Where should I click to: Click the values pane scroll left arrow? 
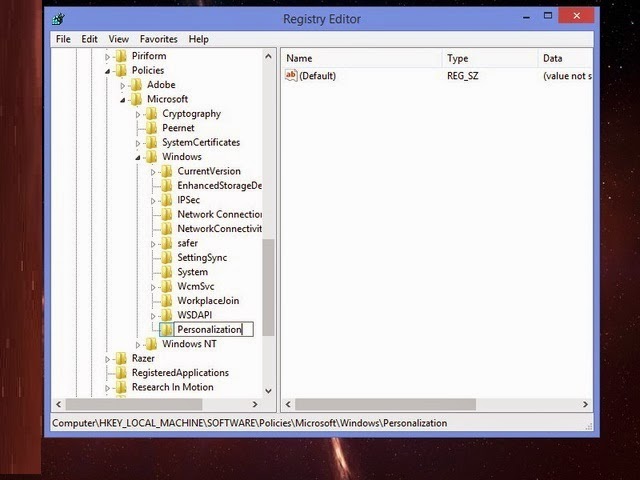pyautogui.click(x=288, y=404)
